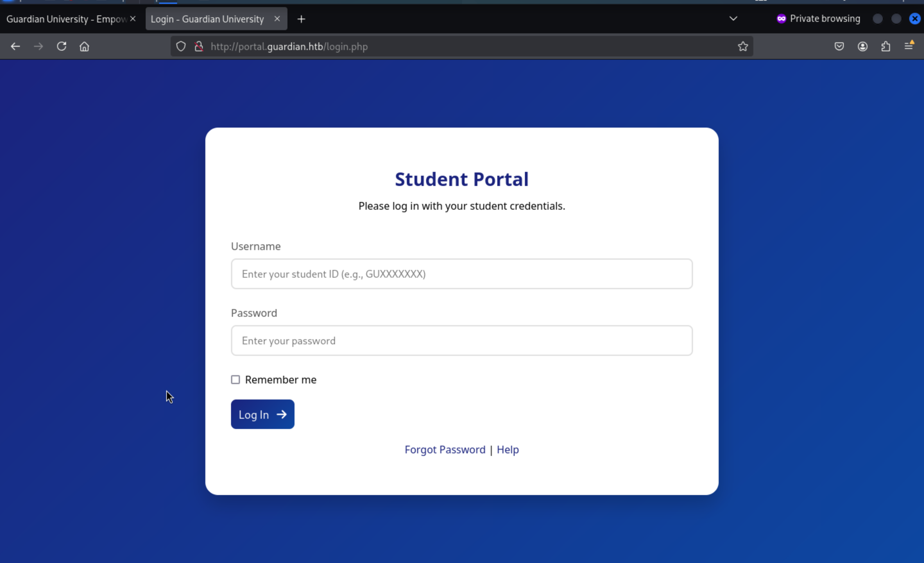
Task: Expand the list all tabs chevron
Action: pyautogui.click(x=733, y=19)
